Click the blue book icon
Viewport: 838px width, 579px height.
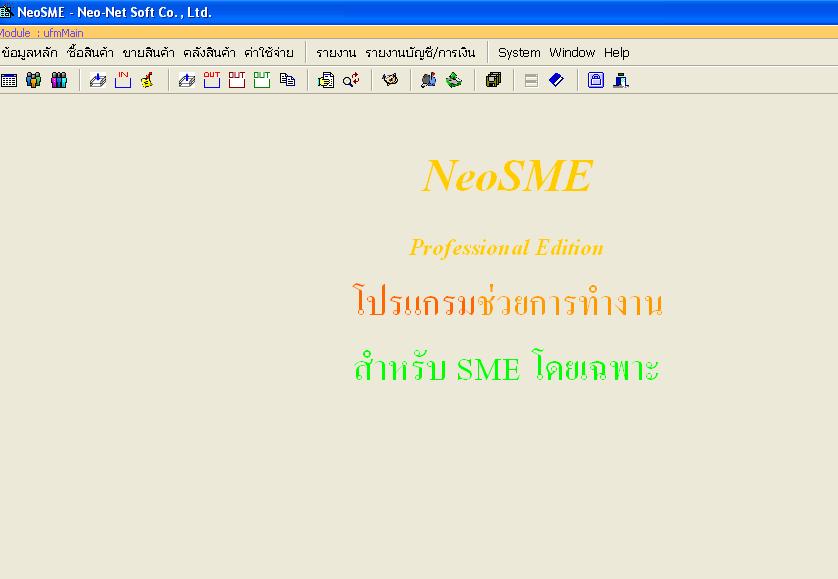[556, 80]
